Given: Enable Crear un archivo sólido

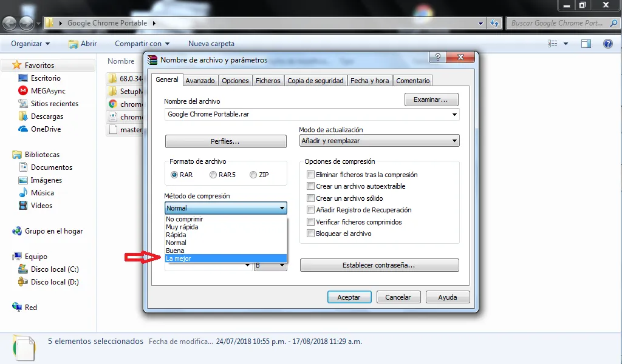Looking at the screenshot, I should [x=310, y=198].
